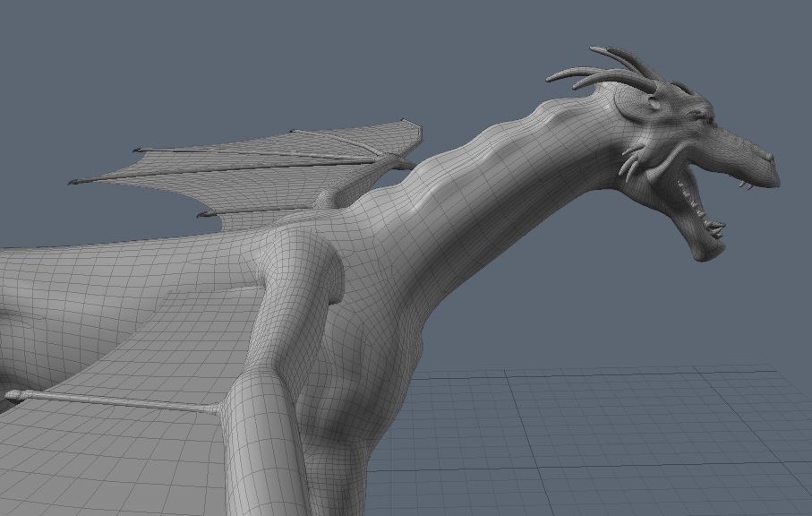The height and width of the screenshot is (516, 812).
Task: Click the dragon's lower jaw
Action: coord(707,242)
